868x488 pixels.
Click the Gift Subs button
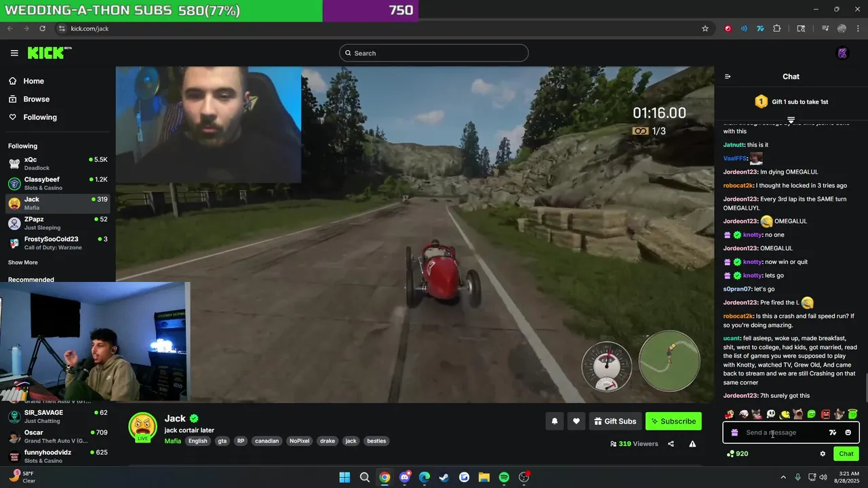point(615,421)
